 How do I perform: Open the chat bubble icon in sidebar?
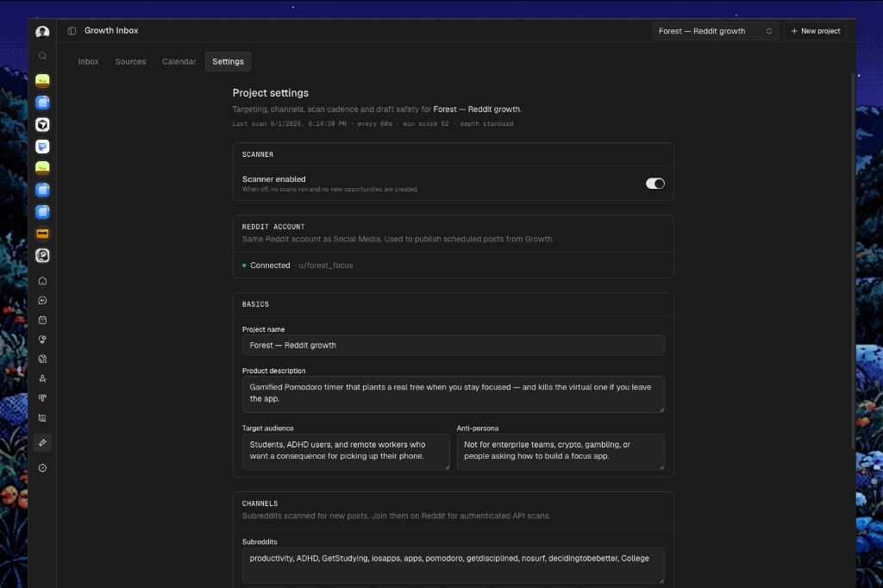pos(42,301)
